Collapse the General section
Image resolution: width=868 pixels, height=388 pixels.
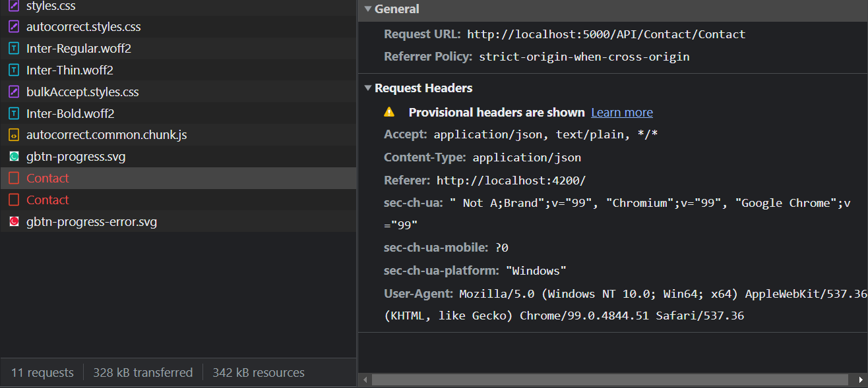pyautogui.click(x=368, y=9)
